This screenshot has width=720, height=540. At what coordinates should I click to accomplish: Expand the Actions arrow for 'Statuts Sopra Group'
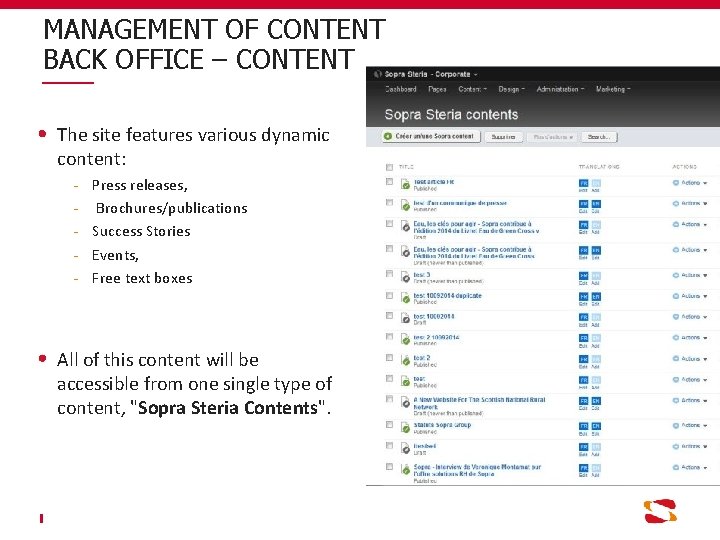click(705, 426)
